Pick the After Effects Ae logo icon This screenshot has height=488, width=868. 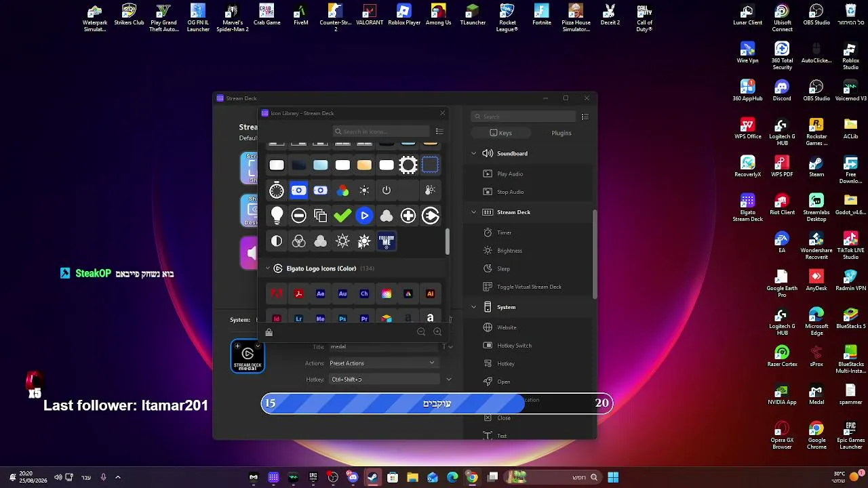point(321,293)
